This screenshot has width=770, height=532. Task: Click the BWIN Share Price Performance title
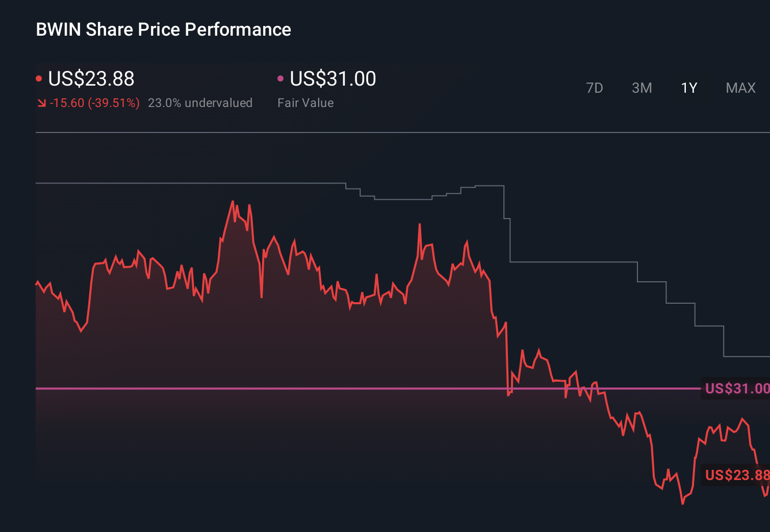tap(163, 30)
